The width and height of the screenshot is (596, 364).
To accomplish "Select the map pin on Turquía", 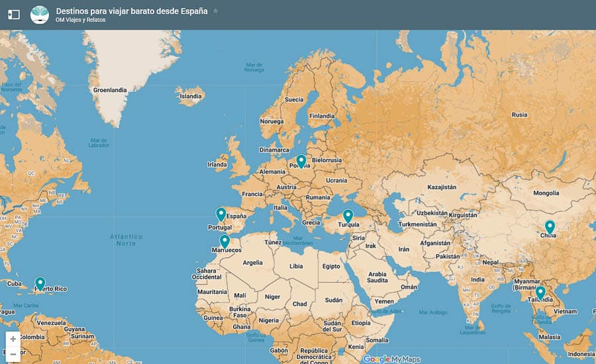I will pyautogui.click(x=348, y=216).
